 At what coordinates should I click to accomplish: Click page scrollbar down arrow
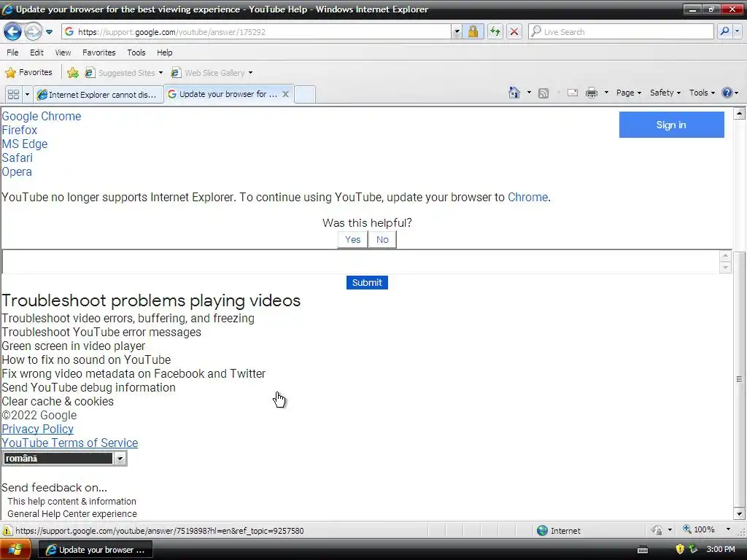coord(739,513)
